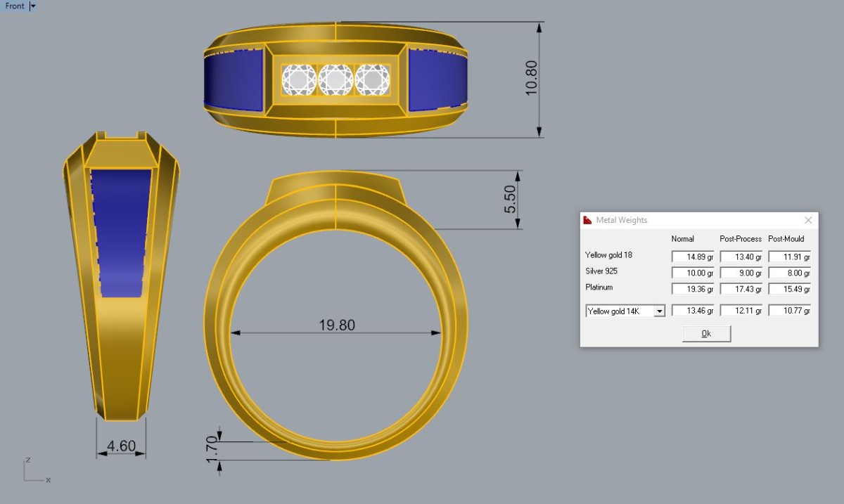The image size is (844, 504).
Task: Select the Yellow gold 18 Normal weight field
Action: click(x=692, y=257)
